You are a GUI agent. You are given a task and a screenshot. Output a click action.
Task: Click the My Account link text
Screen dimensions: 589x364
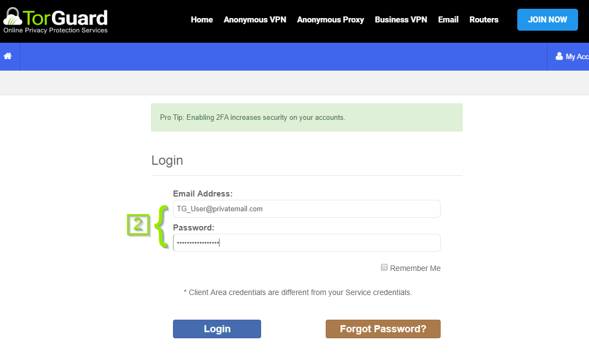[577, 56]
